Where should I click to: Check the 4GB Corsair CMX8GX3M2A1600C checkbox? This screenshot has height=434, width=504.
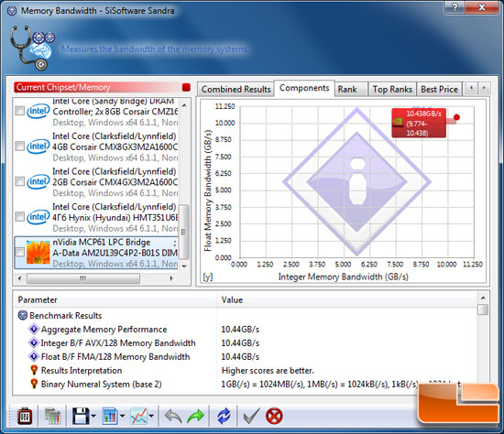point(19,146)
